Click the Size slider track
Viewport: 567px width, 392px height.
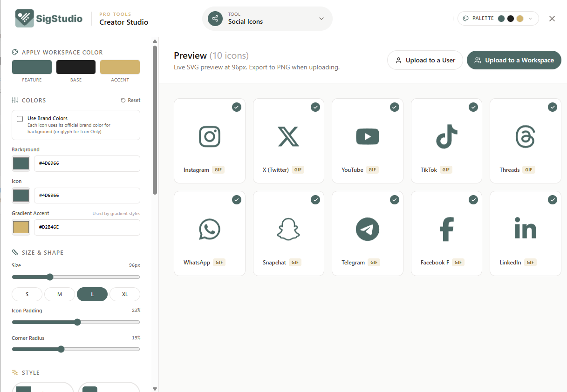click(76, 277)
